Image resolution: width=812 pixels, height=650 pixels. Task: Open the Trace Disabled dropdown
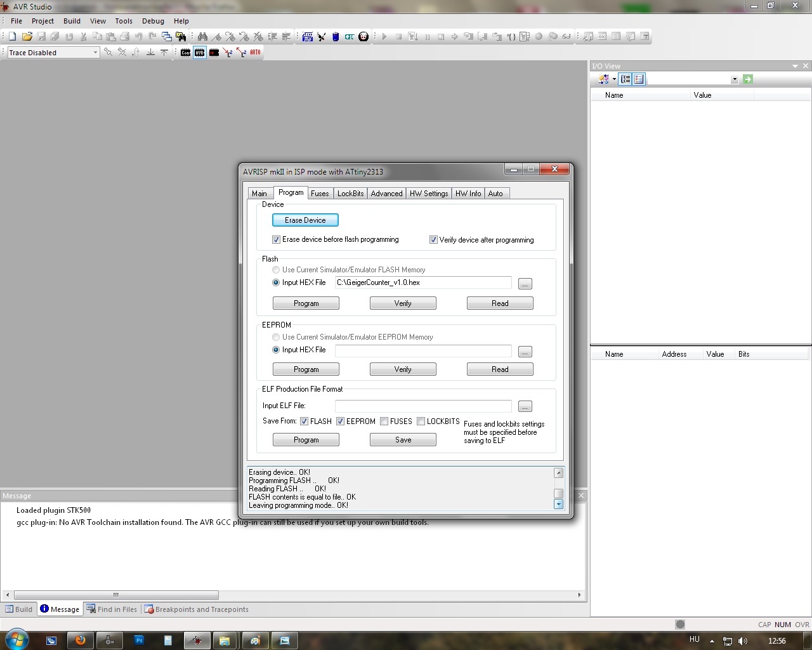click(x=95, y=53)
